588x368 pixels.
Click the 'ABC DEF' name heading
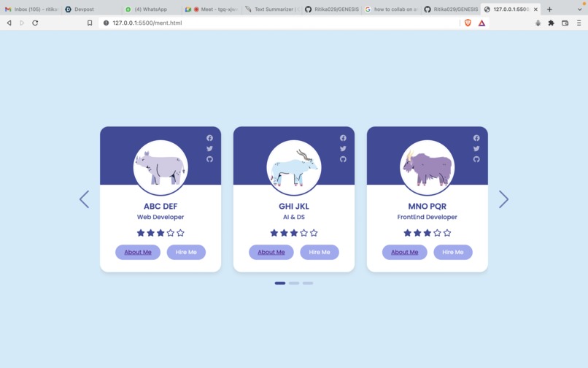point(160,206)
